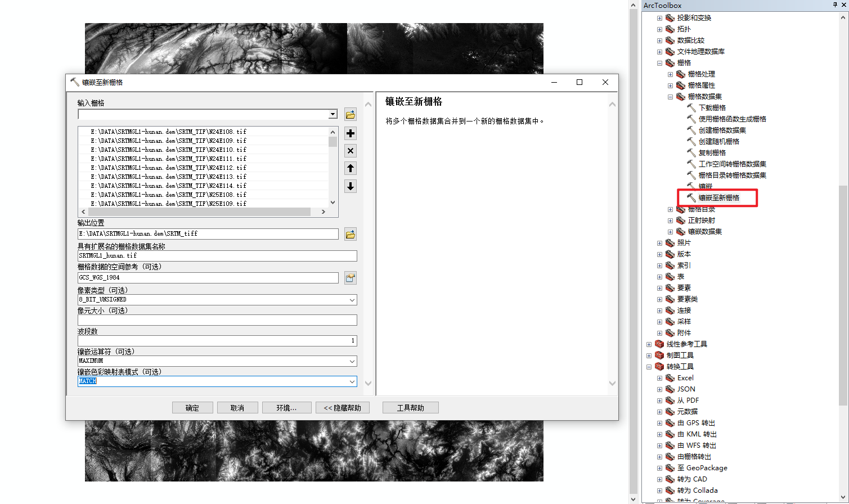This screenshot has width=849, height=504.
Task: Click the 波段数 input field
Action: [x=217, y=340]
